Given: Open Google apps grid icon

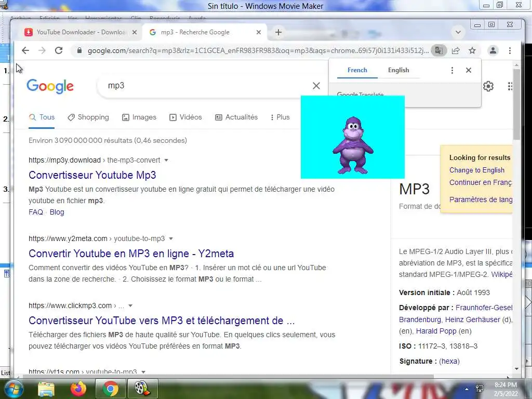Looking at the screenshot, I should click(x=510, y=86).
